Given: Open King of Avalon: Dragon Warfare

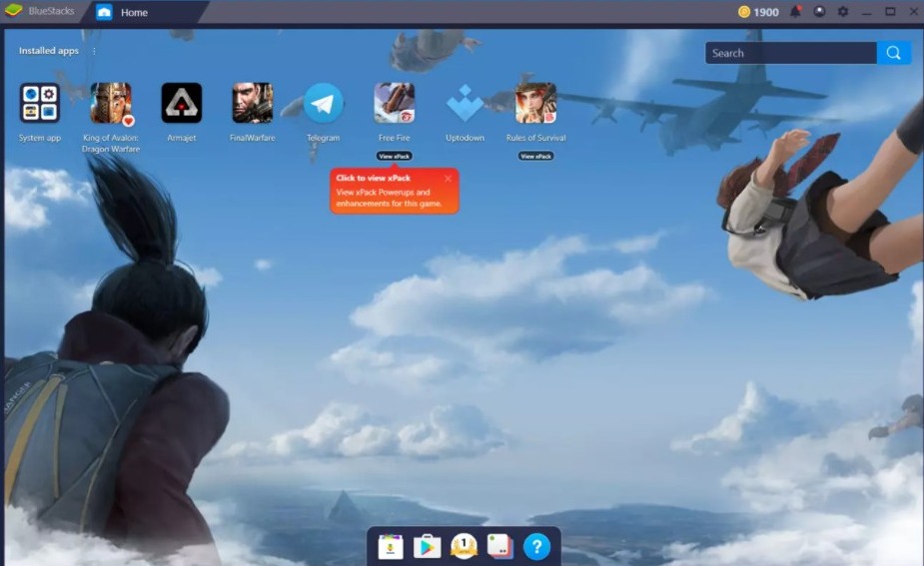Looking at the screenshot, I should [x=111, y=104].
